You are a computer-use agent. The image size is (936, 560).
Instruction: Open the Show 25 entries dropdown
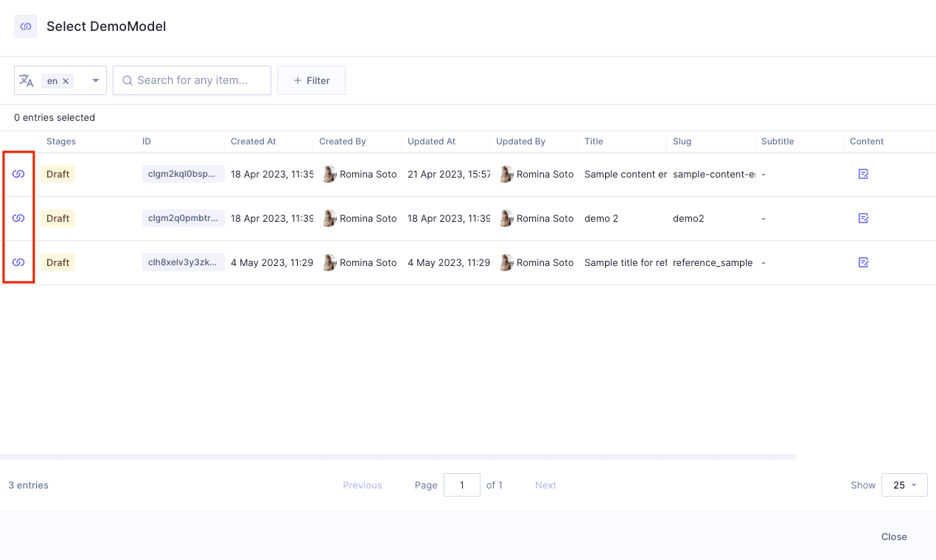point(904,485)
